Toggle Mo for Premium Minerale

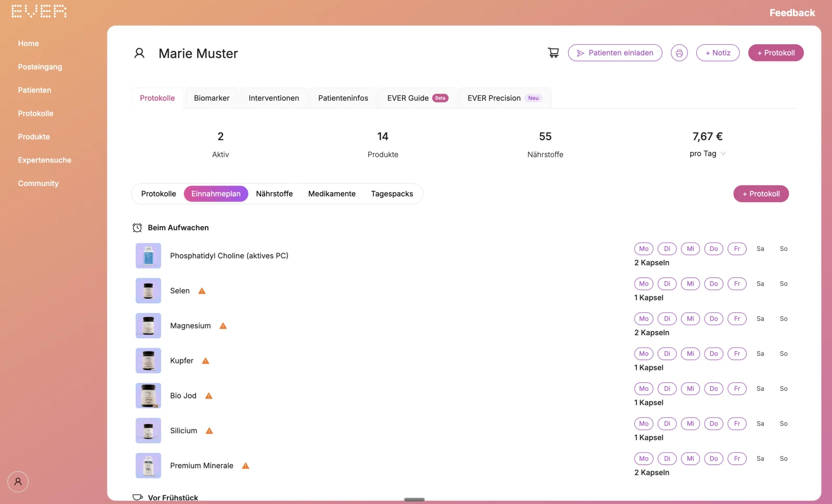coord(644,459)
